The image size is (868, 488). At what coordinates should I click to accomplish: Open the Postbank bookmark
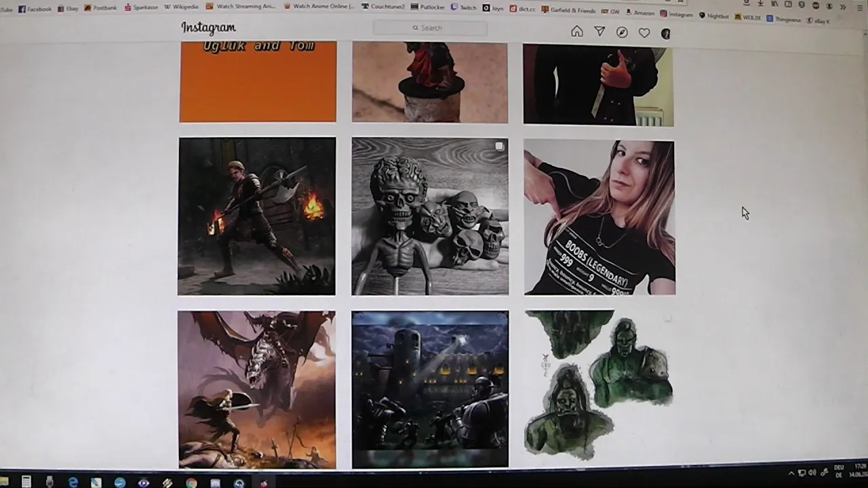pyautogui.click(x=100, y=8)
